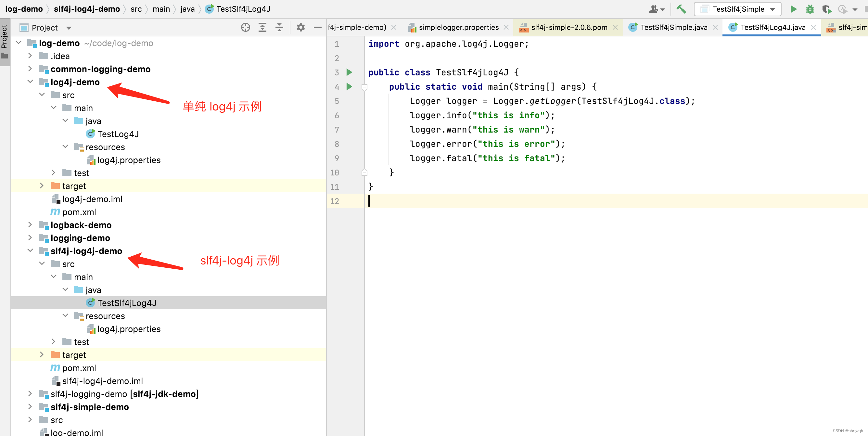Open Project panel settings gear

pyautogui.click(x=300, y=27)
